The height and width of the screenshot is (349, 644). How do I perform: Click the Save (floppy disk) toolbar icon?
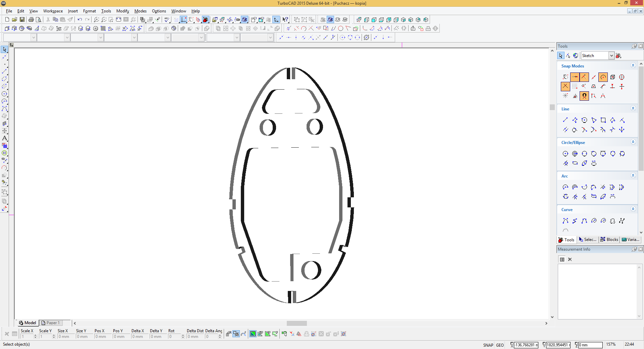[x=22, y=20]
